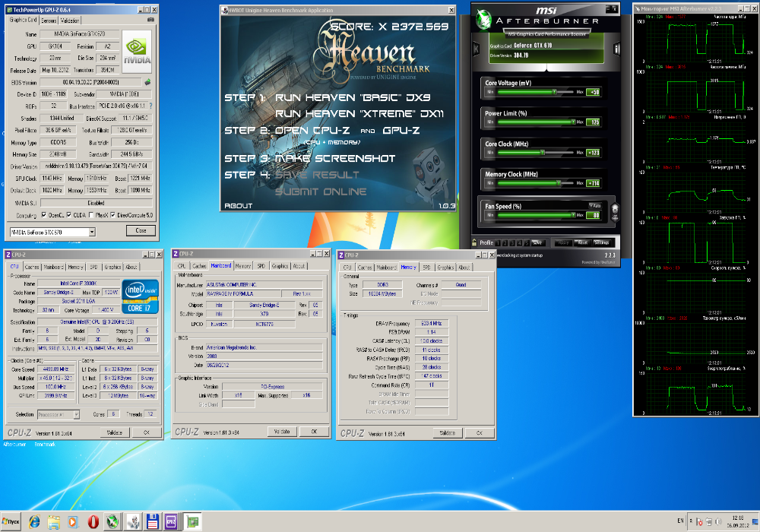The image size is (760, 532).
Task: Toggle the Auto fan speed button in Afterburner
Action: coord(595,206)
